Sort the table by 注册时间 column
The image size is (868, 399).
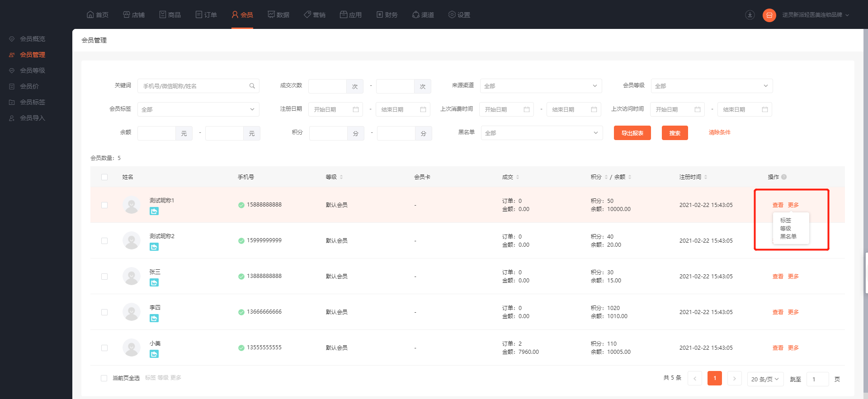click(x=706, y=177)
